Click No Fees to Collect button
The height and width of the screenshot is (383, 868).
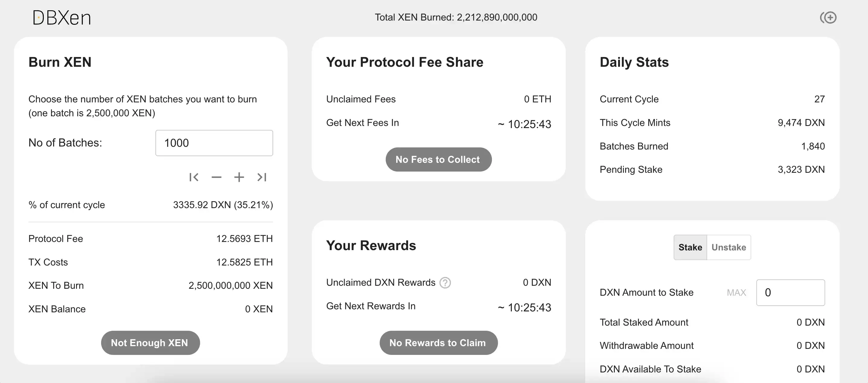(437, 159)
